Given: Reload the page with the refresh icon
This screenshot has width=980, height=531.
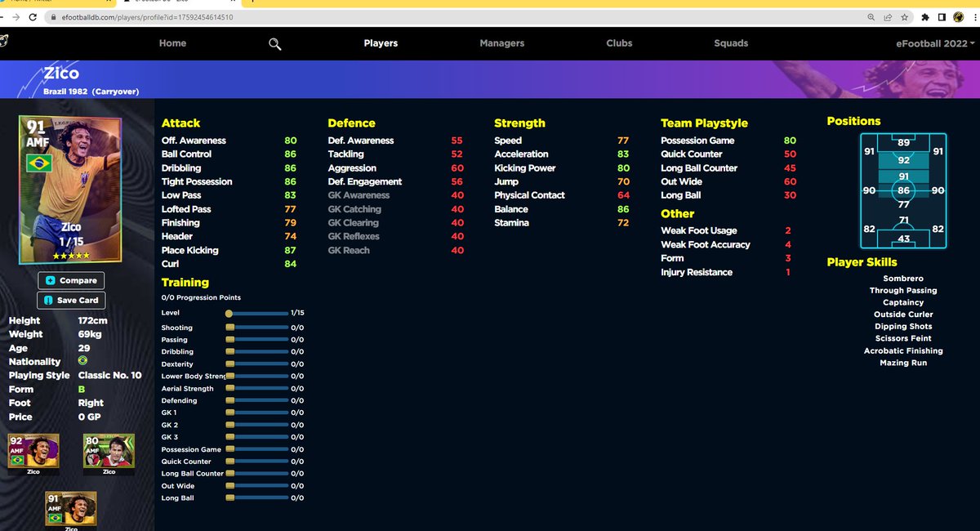Looking at the screenshot, I should click(32, 15).
